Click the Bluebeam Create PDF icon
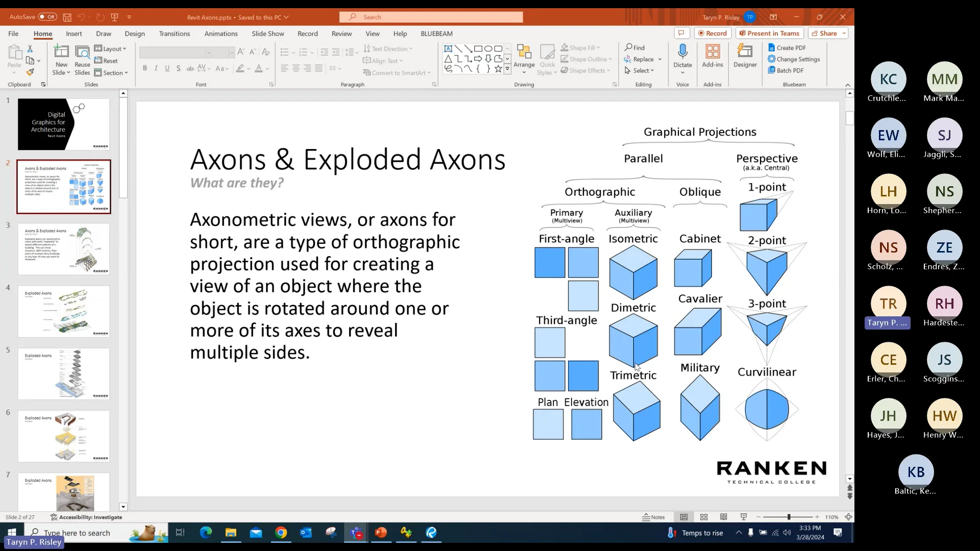The width and height of the screenshot is (980, 551). (772, 47)
